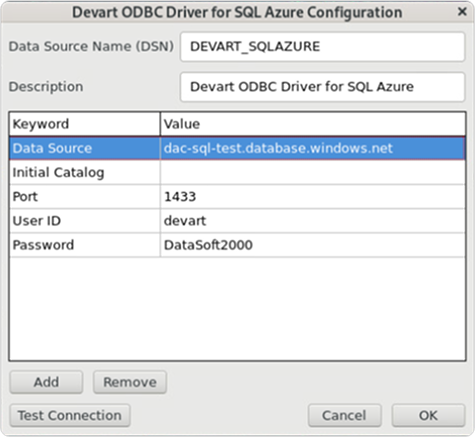The height and width of the screenshot is (437, 475).
Task: Select the empty Initial Catalog value cell
Action: click(313, 173)
